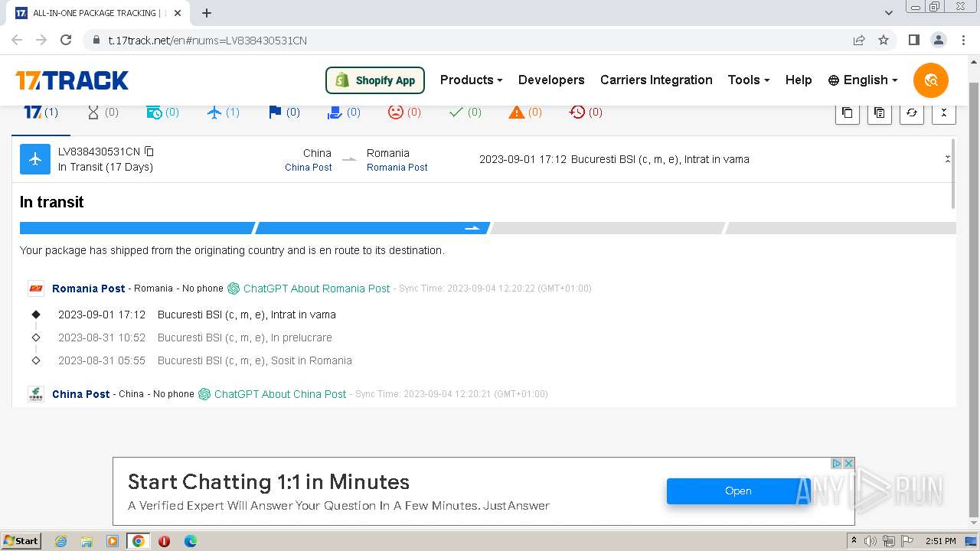Close the JustAnswer advertisement
Image resolution: width=980 pixels, height=551 pixels.
click(x=848, y=464)
